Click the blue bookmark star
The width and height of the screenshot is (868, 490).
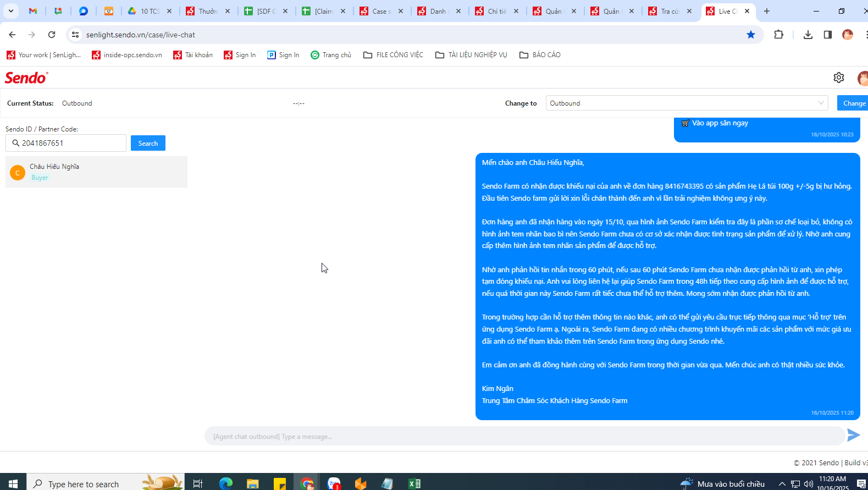tap(751, 35)
